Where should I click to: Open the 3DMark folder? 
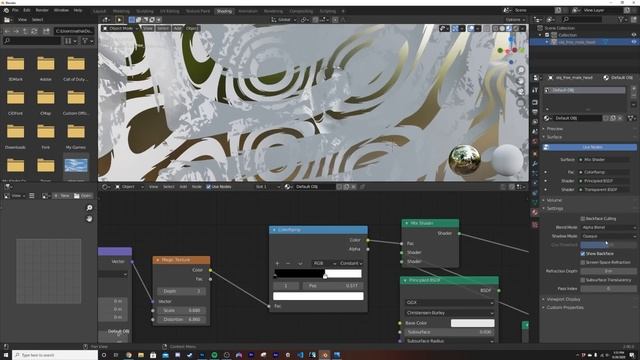point(16,68)
